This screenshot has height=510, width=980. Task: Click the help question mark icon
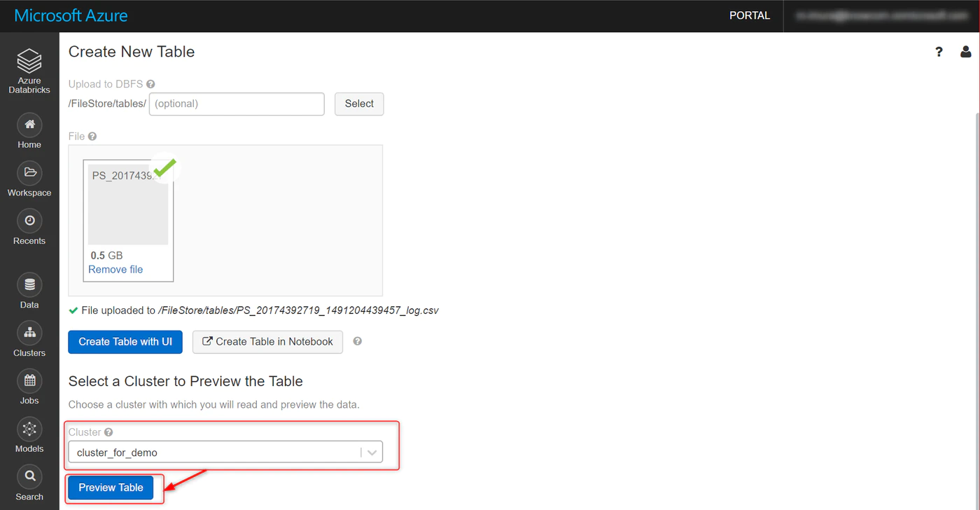[x=939, y=52]
